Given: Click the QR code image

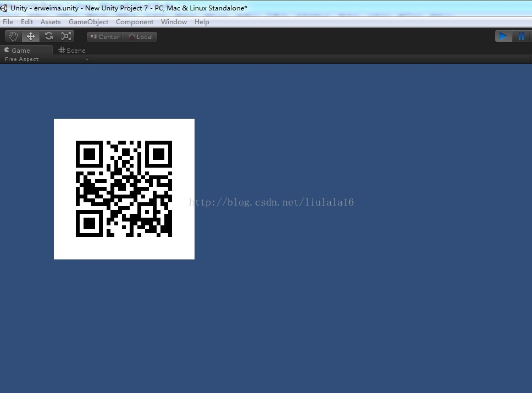Looking at the screenshot, I should coord(124,189).
